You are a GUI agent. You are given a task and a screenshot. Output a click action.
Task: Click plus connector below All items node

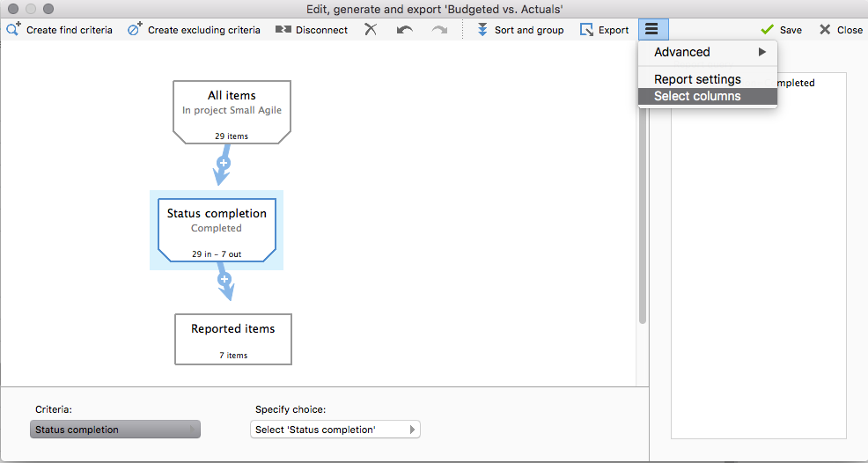click(224, 163)
